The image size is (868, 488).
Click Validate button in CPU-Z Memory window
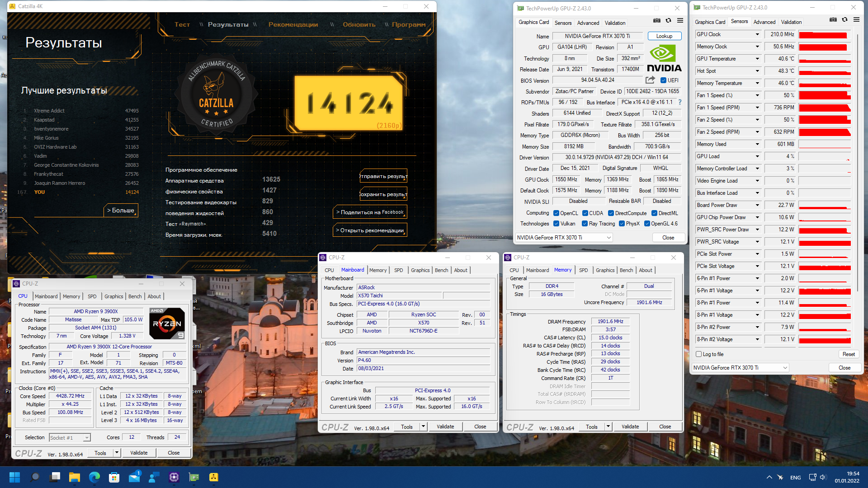click(630, 427)
